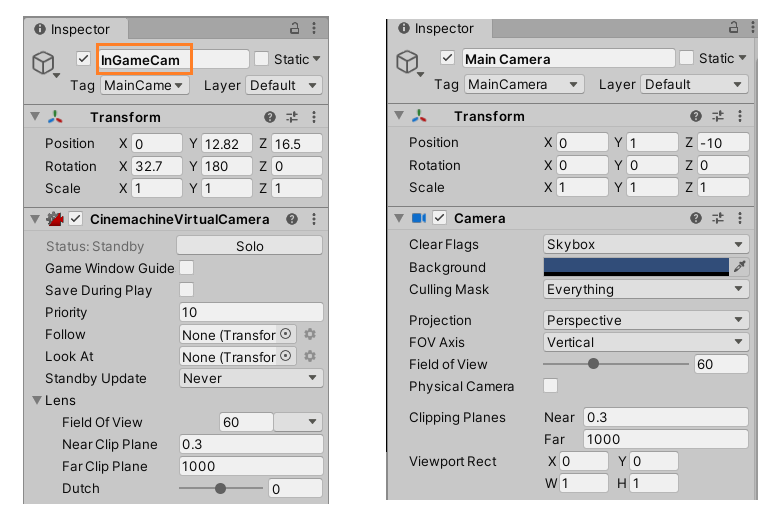Open CinemachineVirtualCamera help reference icon

click(x=292, y=219)
